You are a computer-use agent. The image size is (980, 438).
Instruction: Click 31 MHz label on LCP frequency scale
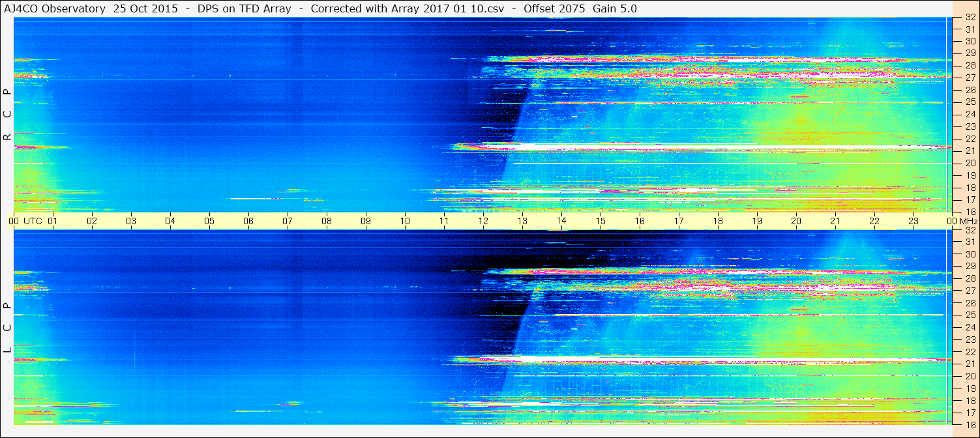click(x=970, y=242)
